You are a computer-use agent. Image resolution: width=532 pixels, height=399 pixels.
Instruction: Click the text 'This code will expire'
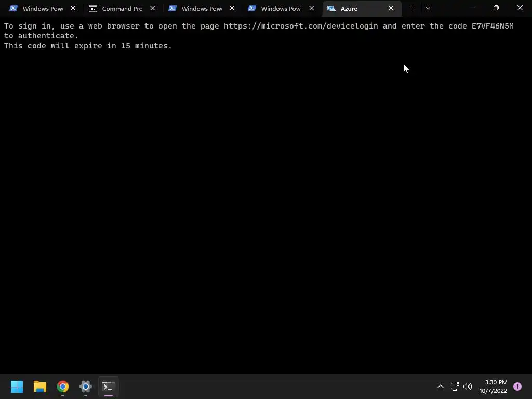point(53,46)
